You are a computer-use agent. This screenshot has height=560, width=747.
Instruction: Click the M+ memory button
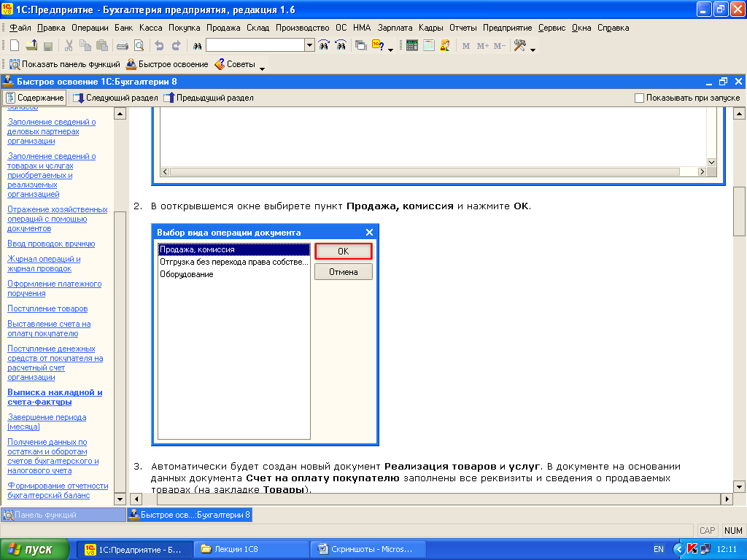pos(483,46)
